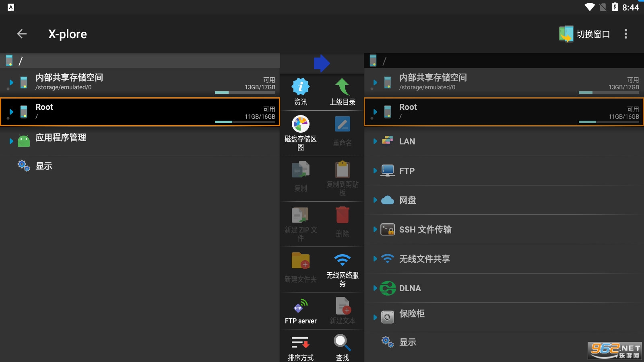Select left 内部共享存储空间 label
Screen dimensions: 644x362
pyautogui.click(x=69, y=78)
